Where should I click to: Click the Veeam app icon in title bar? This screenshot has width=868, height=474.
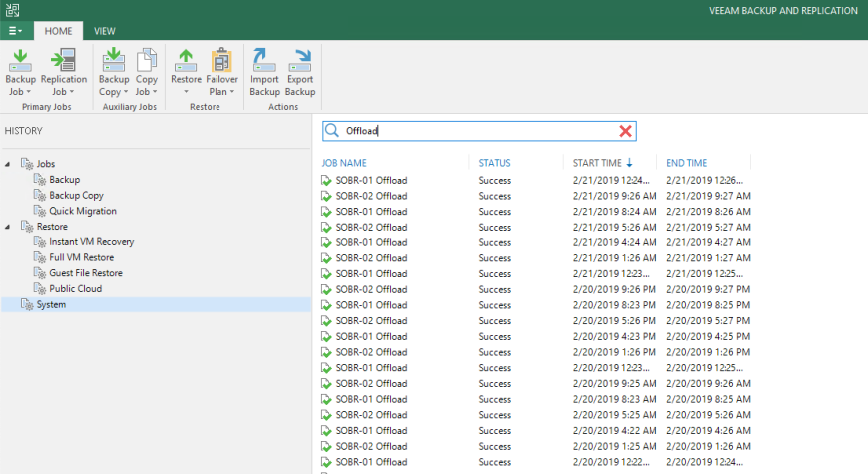point(12,10)
